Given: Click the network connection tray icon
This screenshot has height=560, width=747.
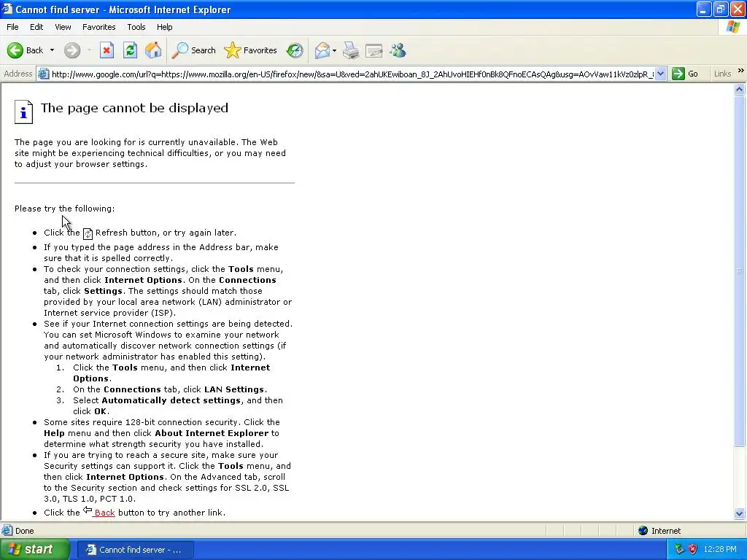Looking at the screenshot, I should click(679, 550).
